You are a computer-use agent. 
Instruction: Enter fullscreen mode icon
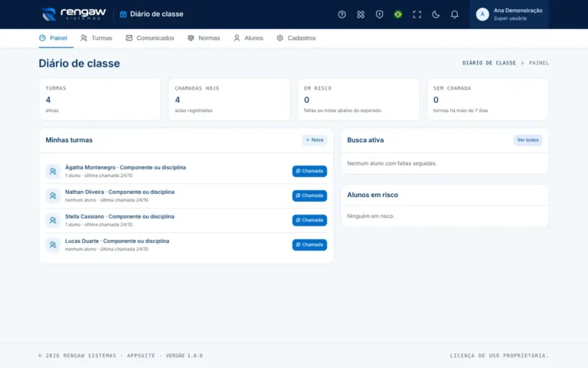tap(416, 15)
